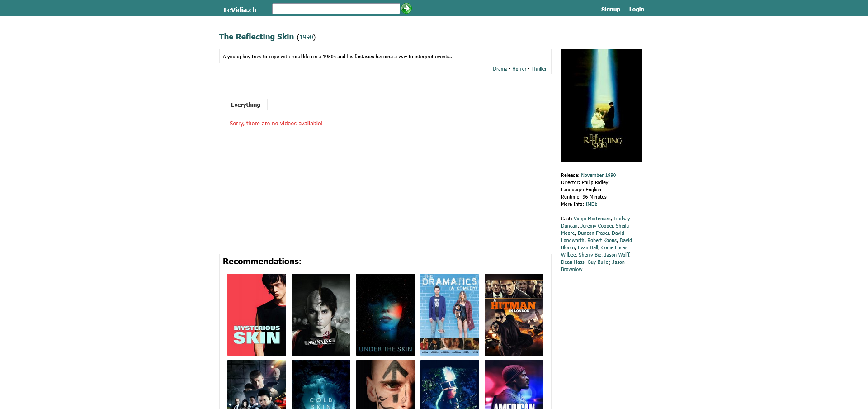Open The Dramatics recommendation poster

tap(450, 314)
